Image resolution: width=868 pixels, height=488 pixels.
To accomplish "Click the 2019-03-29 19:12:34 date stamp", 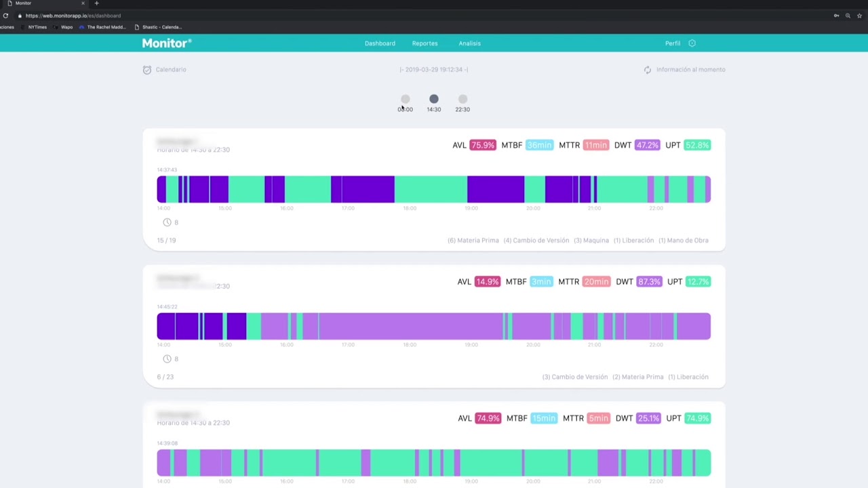I will point(434,69).
